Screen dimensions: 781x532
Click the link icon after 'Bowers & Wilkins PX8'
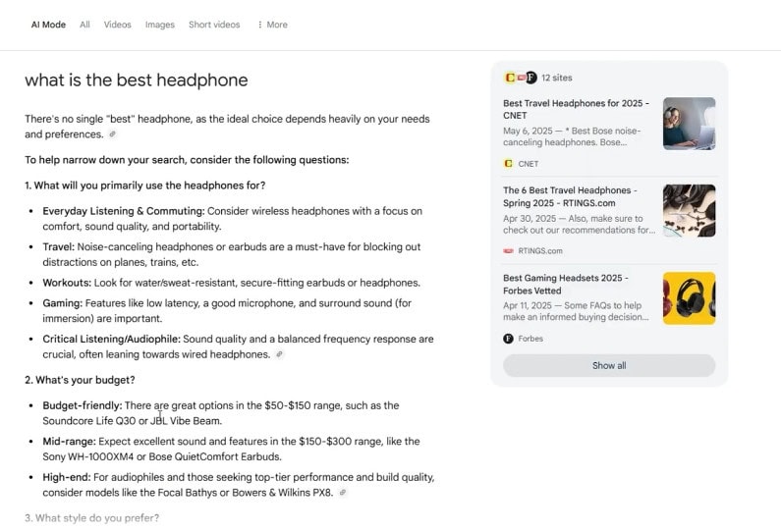(343, 493)
